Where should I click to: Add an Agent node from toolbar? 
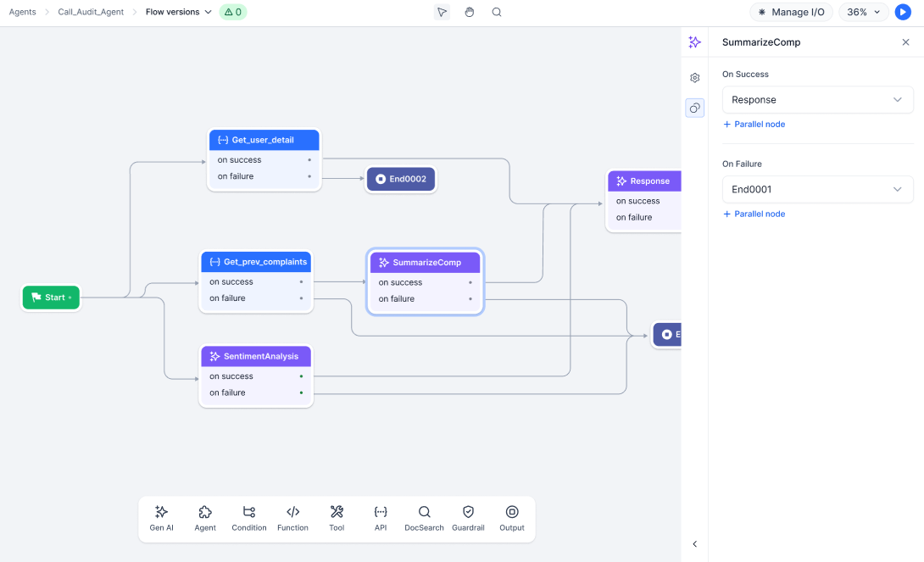point(205,518)
